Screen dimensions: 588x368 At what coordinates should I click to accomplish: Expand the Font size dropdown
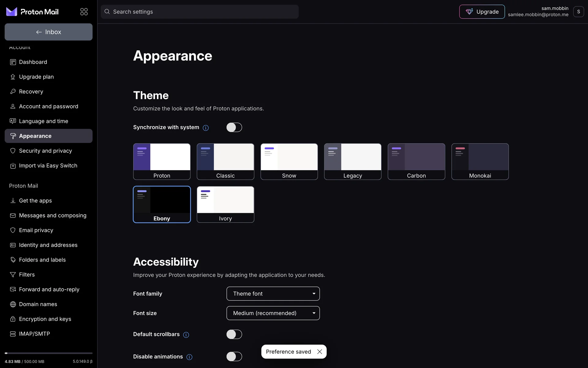coord(273,313)
